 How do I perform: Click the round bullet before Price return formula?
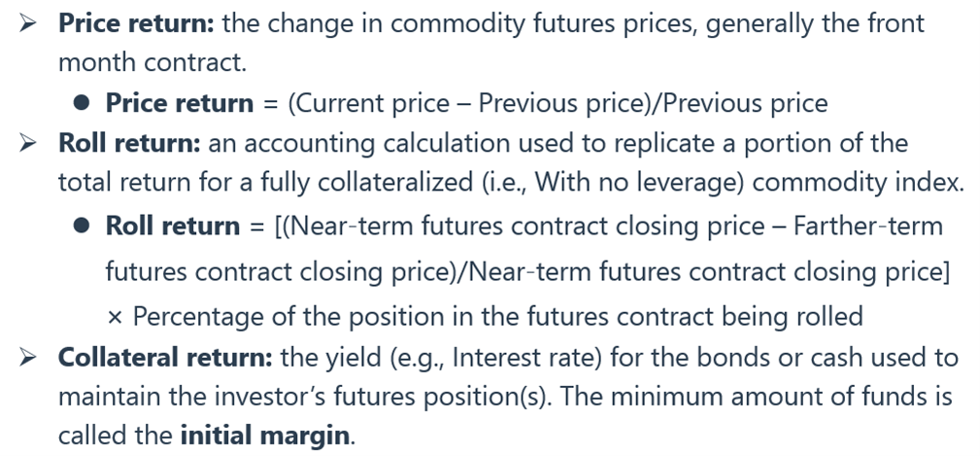(x=82, y=103)
